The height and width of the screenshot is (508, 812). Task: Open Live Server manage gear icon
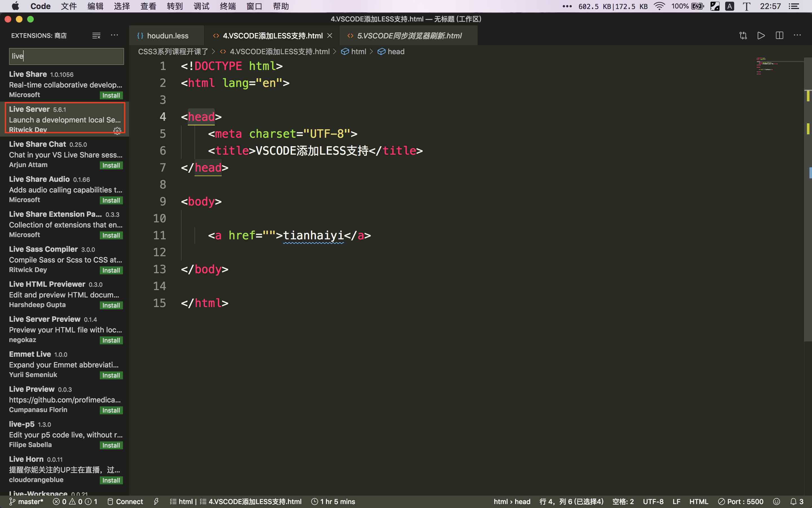tap(117, 130)
